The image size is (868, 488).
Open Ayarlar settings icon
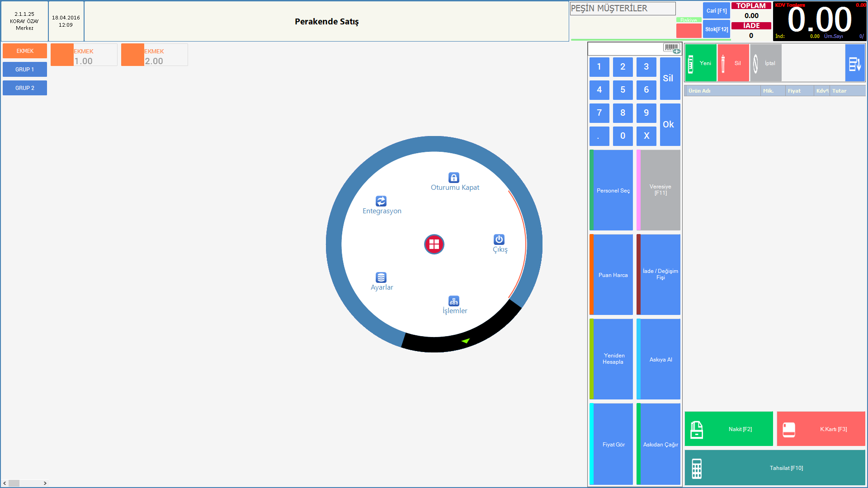click(381, 277)
